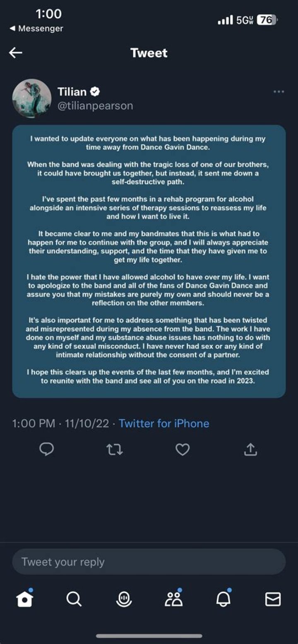Tap the Twitter for iPhone link
The image size is (298, 644).
tap(164, 423)
